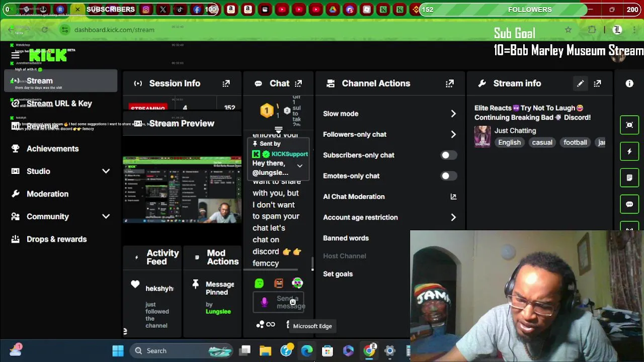
Task: Click the microphone icon in chat input
Action: click(x=264, y=302)
